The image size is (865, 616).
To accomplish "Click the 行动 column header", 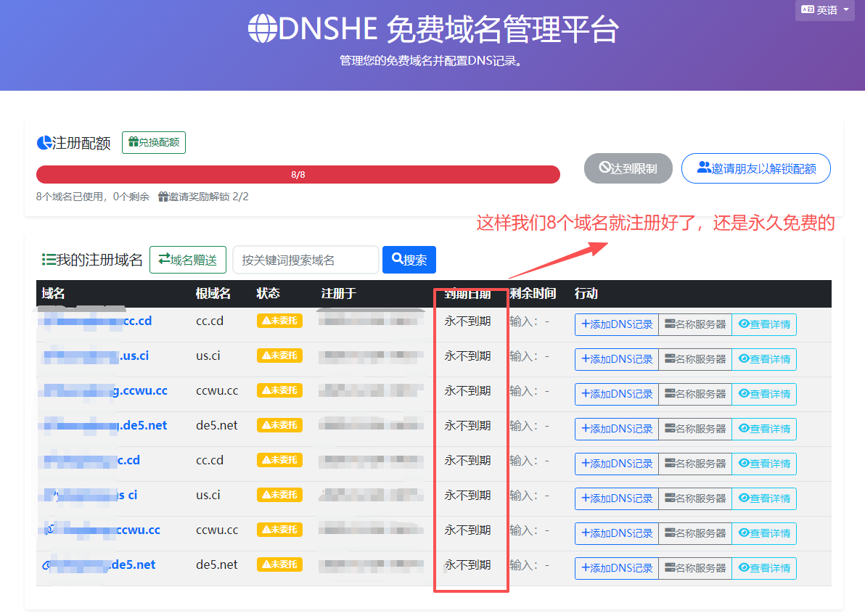I will coord(586,293).
